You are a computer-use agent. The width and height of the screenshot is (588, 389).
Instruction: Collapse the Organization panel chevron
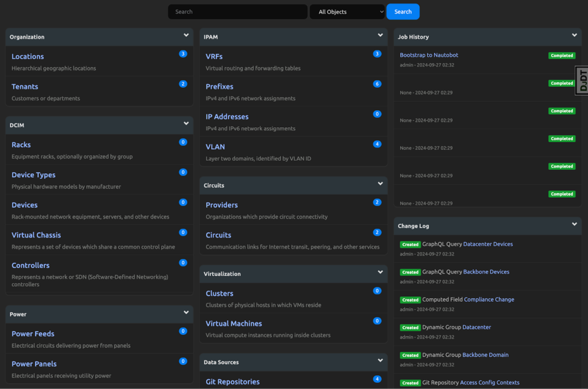[186, 36]
